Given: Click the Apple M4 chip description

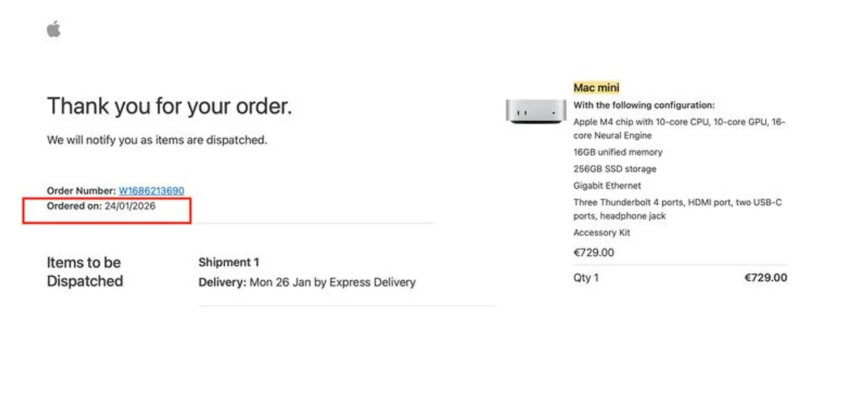Looking at the screenshot, I should 678,129.
